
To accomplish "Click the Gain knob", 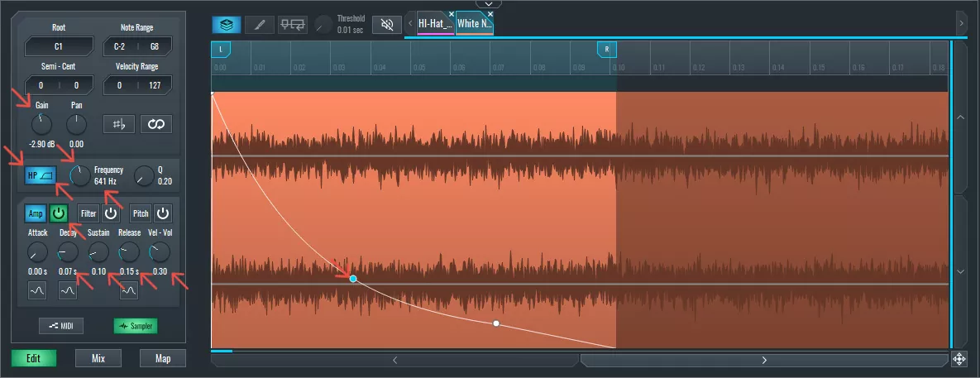I will click(x=41, y=124).
